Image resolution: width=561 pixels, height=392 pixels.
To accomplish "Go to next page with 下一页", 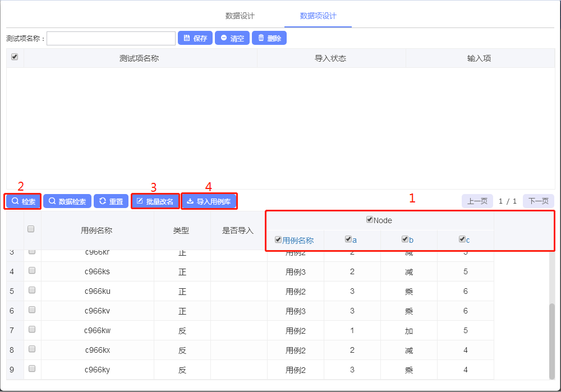I will [x=538, y=201].
